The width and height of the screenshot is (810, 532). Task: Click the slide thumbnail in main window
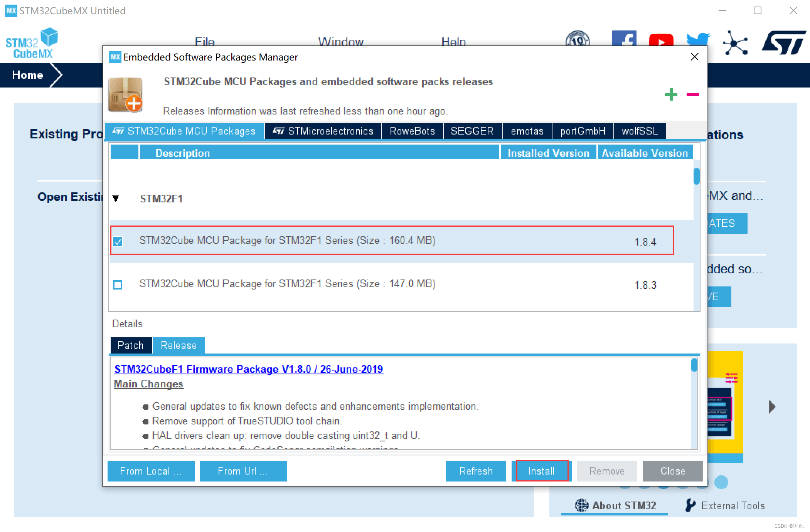coord(725,407)
